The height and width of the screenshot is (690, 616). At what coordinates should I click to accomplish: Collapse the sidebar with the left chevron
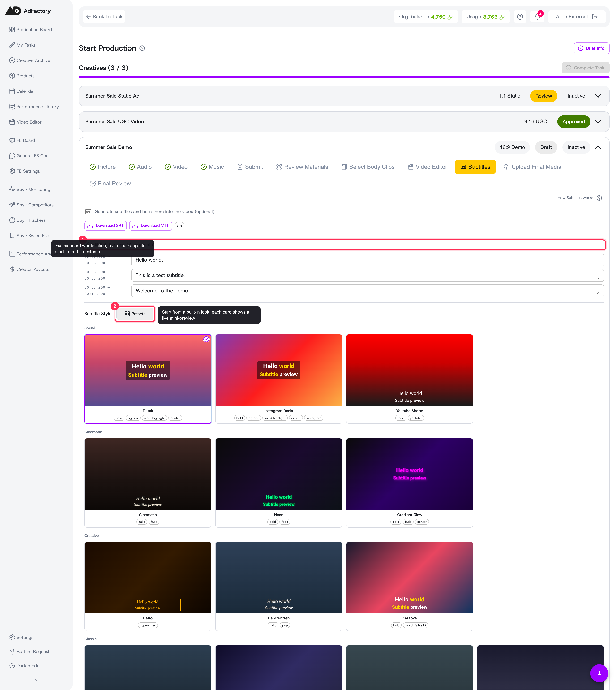[x=36, y=679]
